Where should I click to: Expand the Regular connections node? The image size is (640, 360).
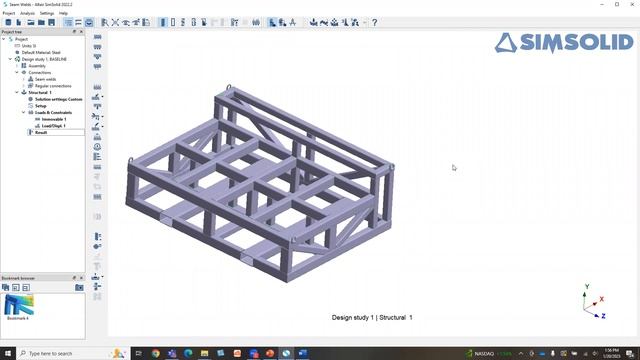pyautogui.click(x=24, y=86)
